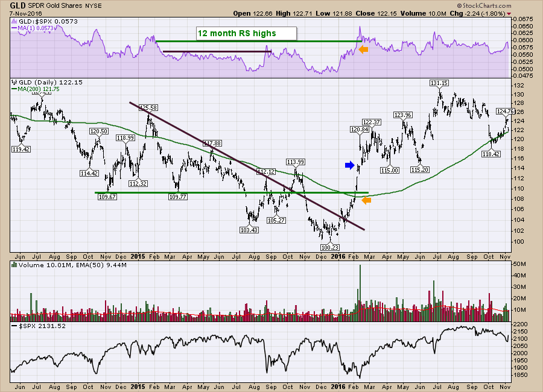Viewport: 543px width, 392px height.
Task: Click the 12 month RS highs annotation box
Action: point(246,34)
